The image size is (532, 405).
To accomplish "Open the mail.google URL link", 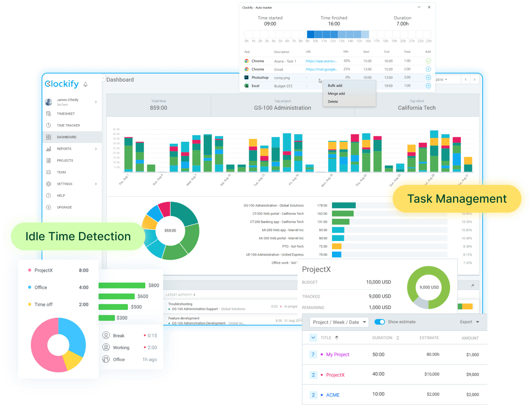I will (322, 69).
